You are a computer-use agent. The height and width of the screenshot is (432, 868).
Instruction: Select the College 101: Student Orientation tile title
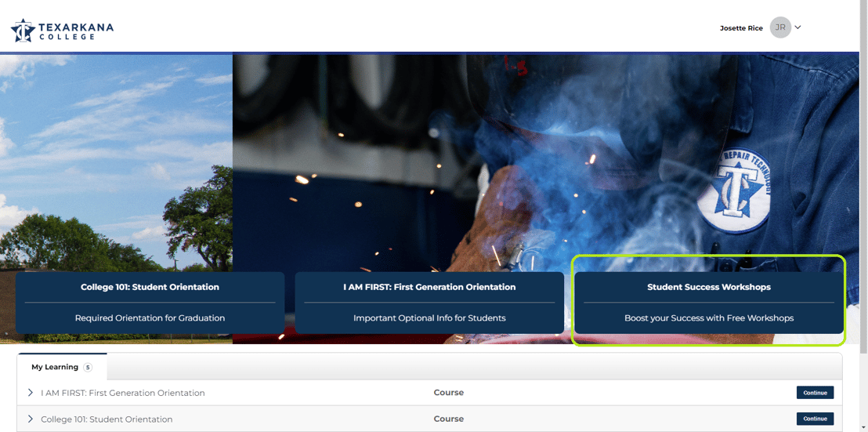(x=150, y=287)
